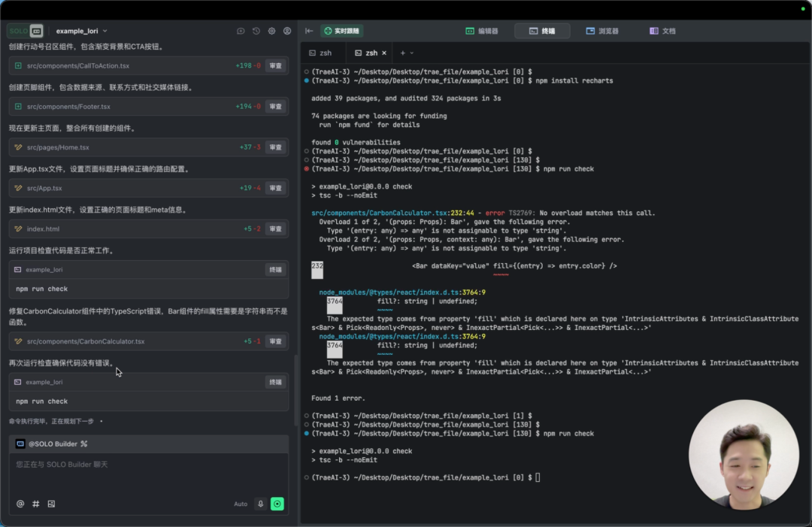Click 审查 button for CallToAction.tsx
Screen dimensions: 812x527
(x=276, y=66)
